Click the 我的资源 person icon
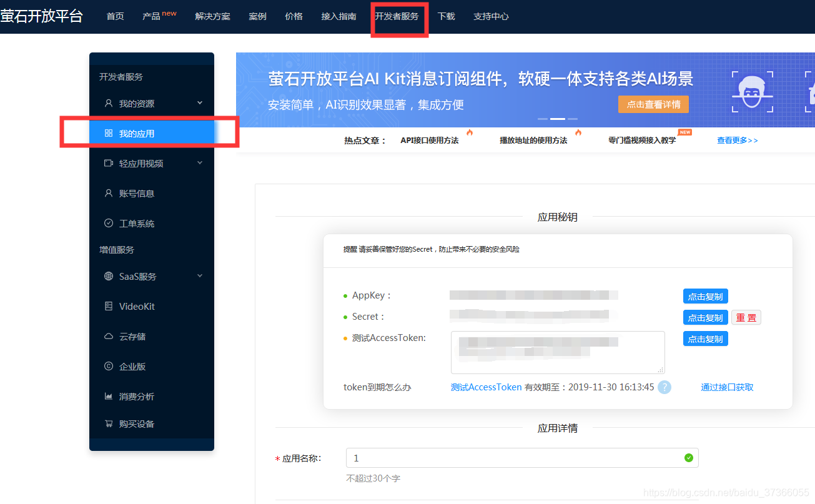815x504 pixels. pyautogui.click(x=109, y=103)
